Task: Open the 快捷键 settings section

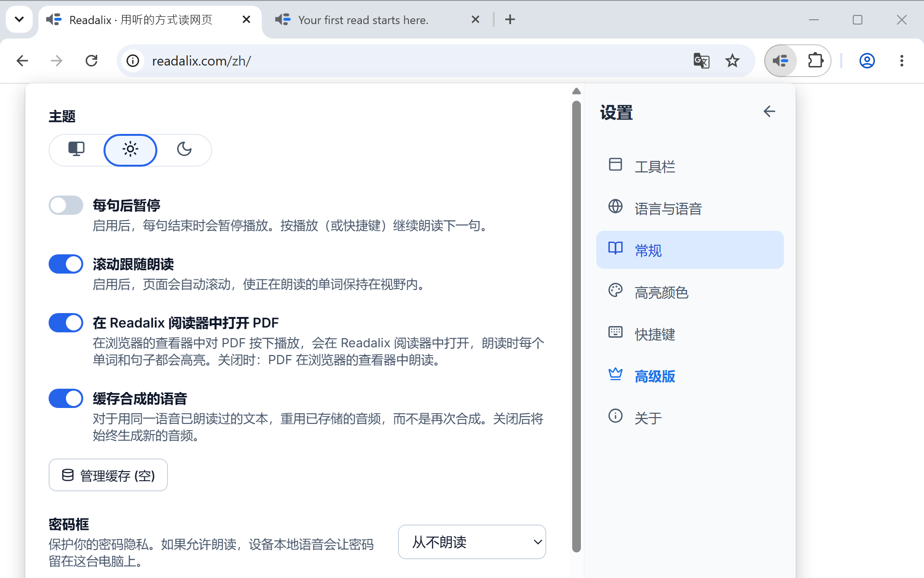Action: pos(690,334)
